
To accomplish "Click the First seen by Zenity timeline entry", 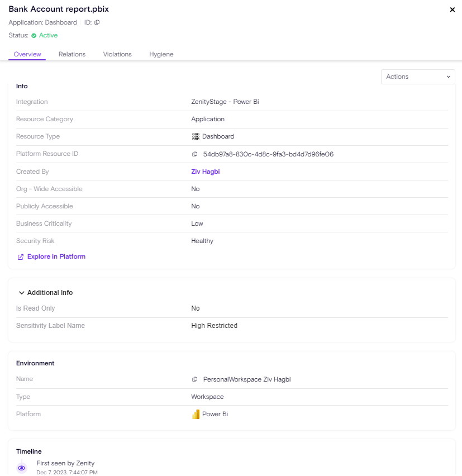I will [x=65, y=463].
